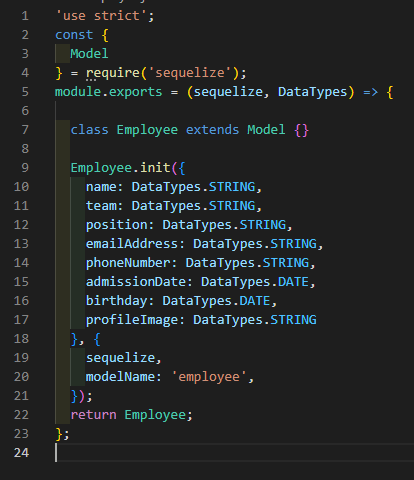Click 'exports' on line 5

[x=136, y=92]
